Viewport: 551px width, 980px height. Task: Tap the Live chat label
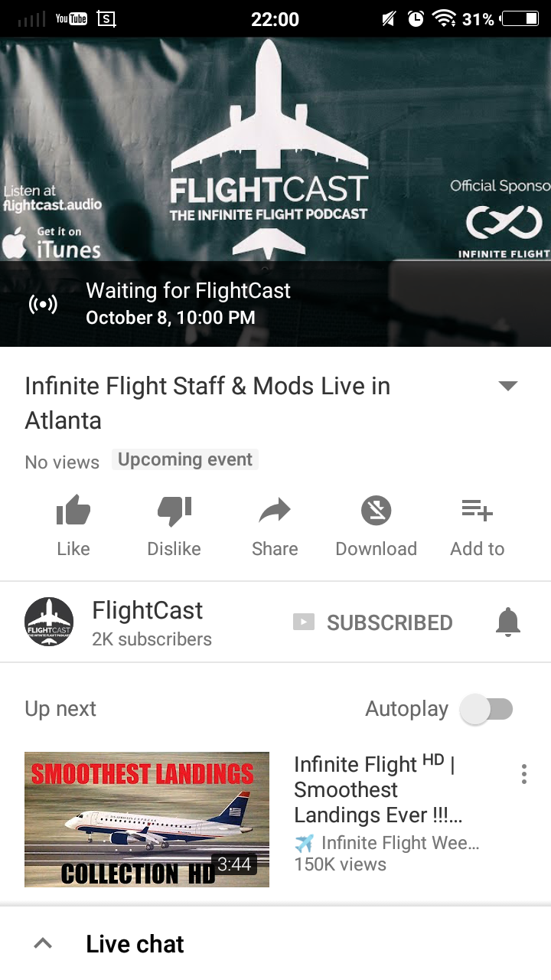pyautogui.click(x=135, y=944)
